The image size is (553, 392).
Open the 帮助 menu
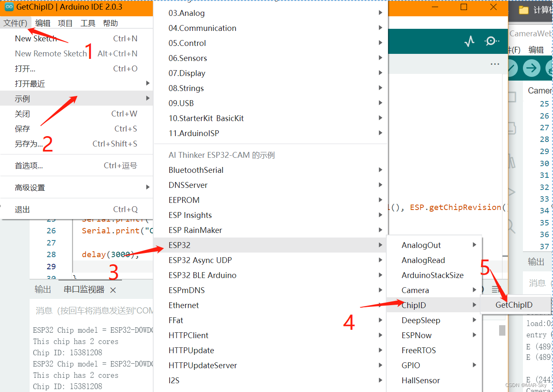coord(110,23)
